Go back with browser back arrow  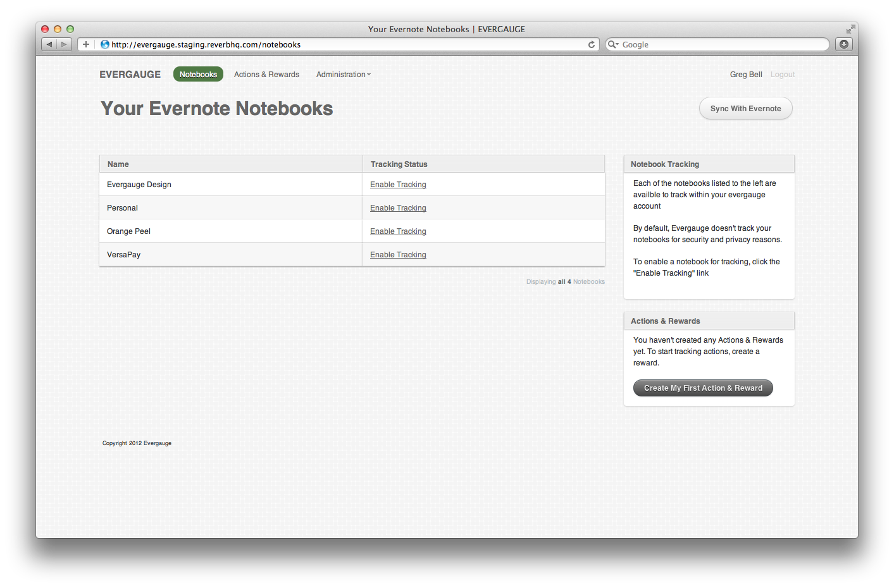[49, 44]
